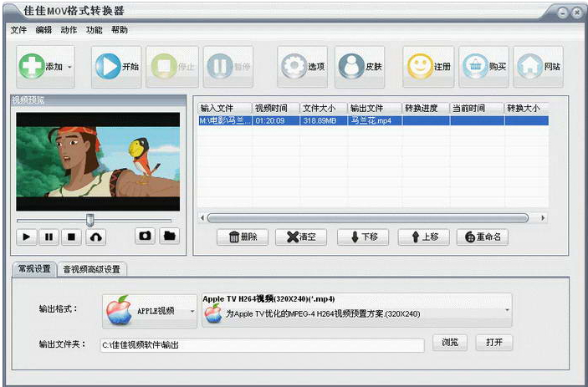Viewport: 588px width, 387px height.
Task: Open the Website (网站) home button
Action: [538, 67]
